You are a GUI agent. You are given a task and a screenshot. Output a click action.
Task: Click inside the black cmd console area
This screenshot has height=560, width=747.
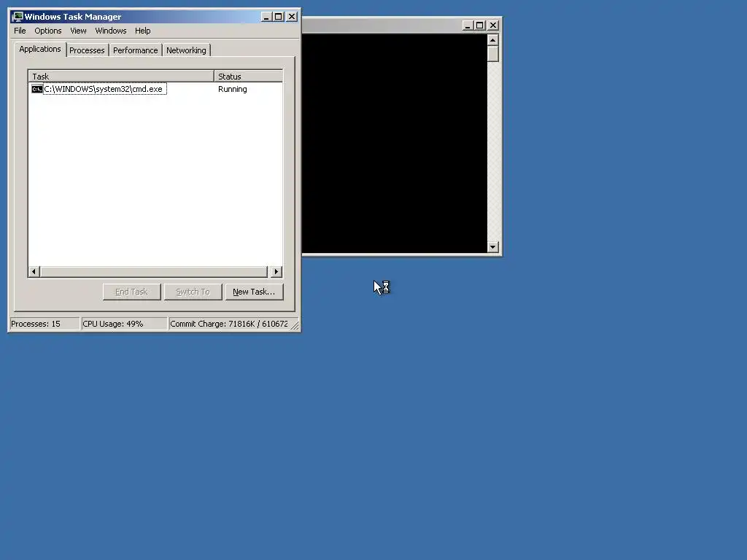pos(395,144)
